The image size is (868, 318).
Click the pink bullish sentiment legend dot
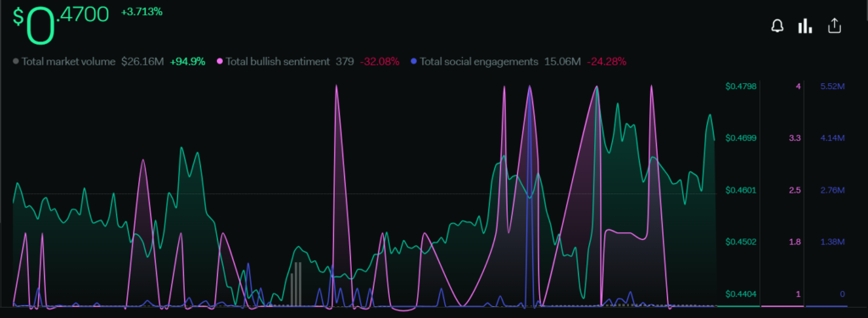tap(220, 62)
